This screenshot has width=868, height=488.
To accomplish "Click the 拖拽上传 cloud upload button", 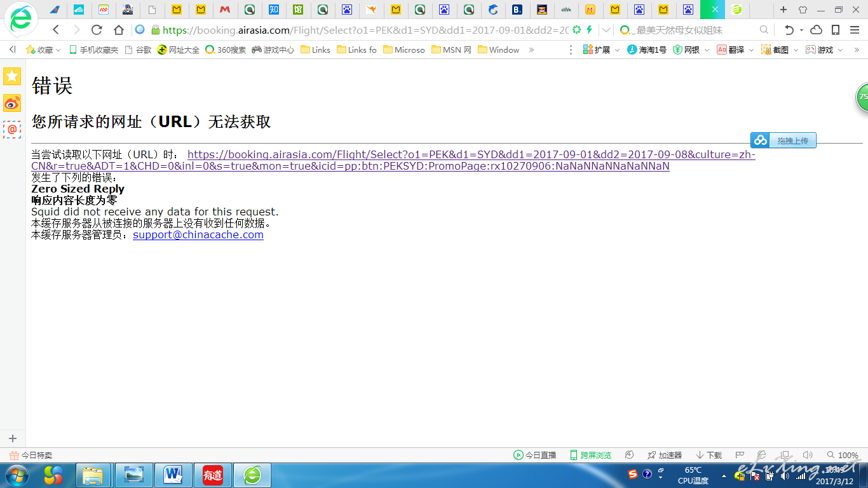I will click(x=783, y=140).
